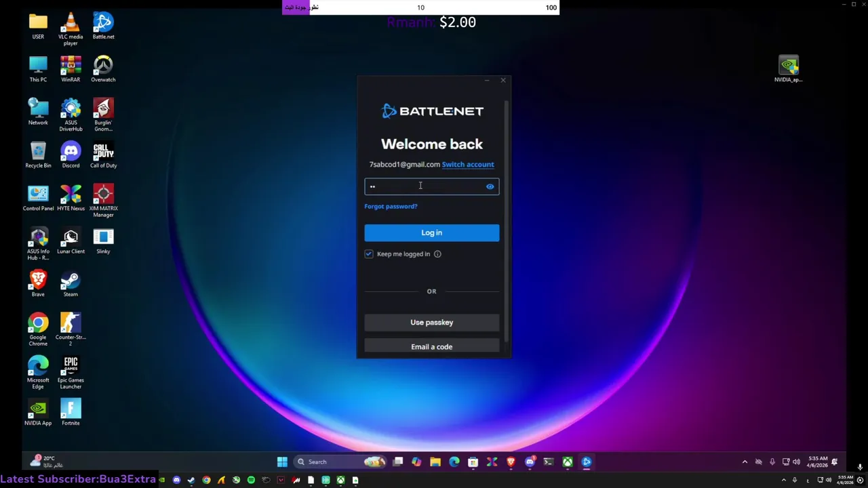Open weather widget showing 20°C
868x488 pixels.
(x=47, y=462)
